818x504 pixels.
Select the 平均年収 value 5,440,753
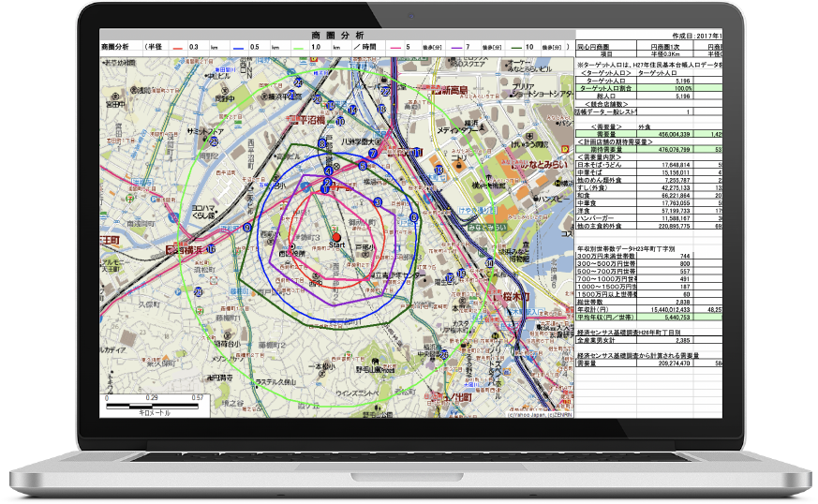pyautogui.click(x=665, y=318)
